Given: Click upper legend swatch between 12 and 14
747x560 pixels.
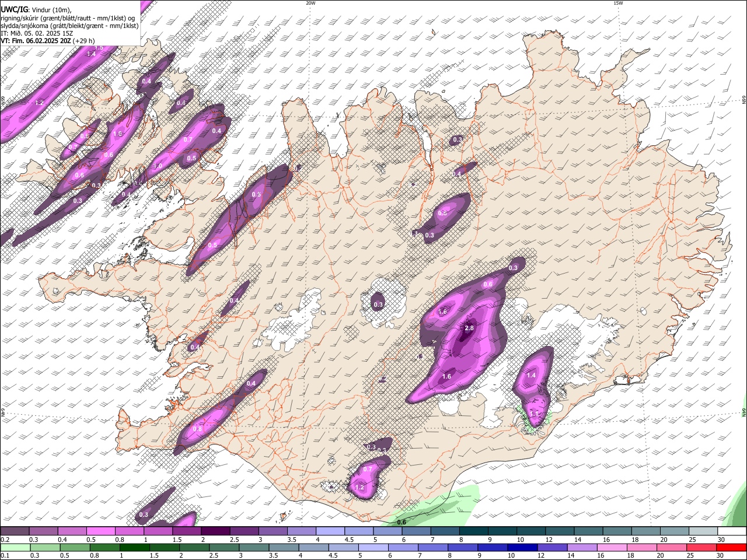Looking at the screenshot, I should (560, 531).
